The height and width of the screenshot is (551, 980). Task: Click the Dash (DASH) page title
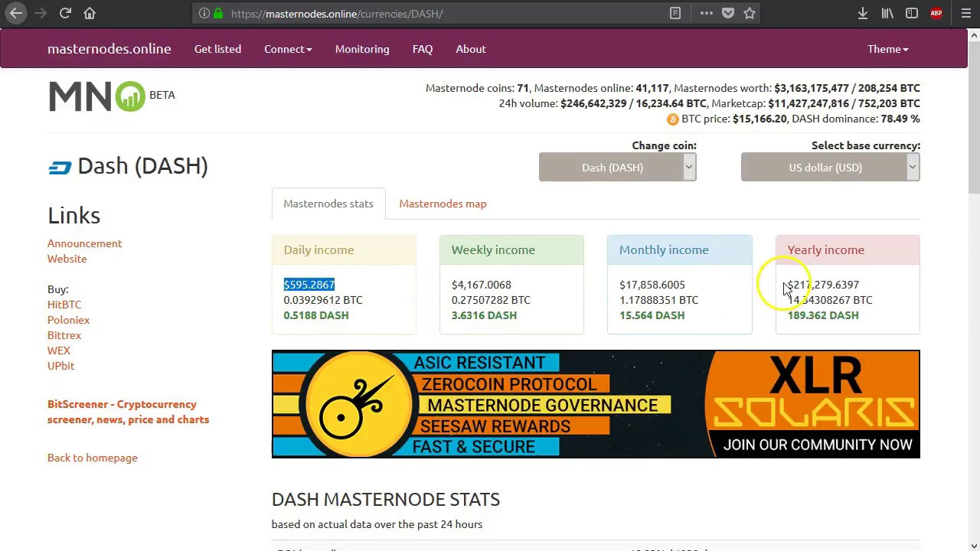pos(142,166)
